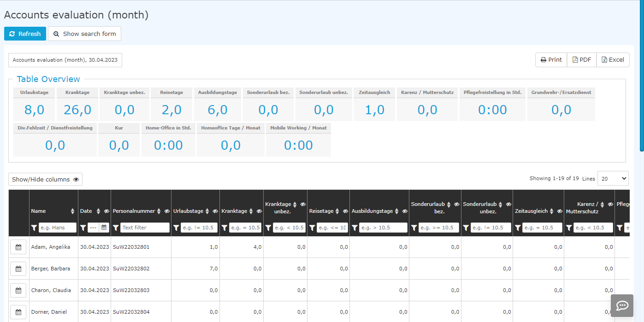Refresh the accounts evaluation
Viewport: 644px width, 322px height.
(x=25, y=34)
